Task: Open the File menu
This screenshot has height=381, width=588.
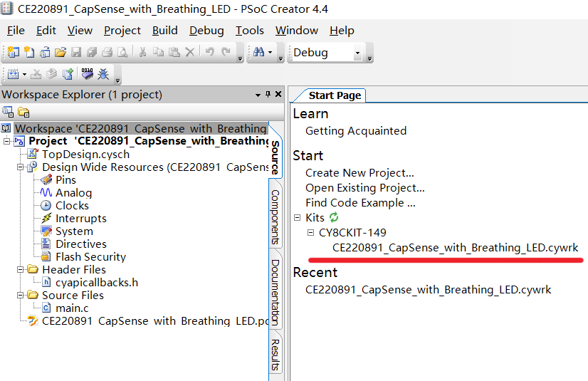Action: [16, 31]
